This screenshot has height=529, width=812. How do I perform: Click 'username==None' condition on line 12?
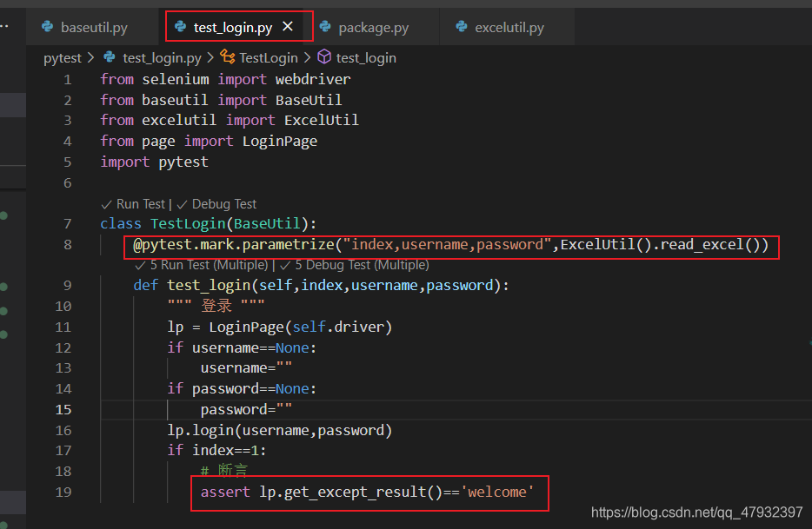tap(250, 347)
